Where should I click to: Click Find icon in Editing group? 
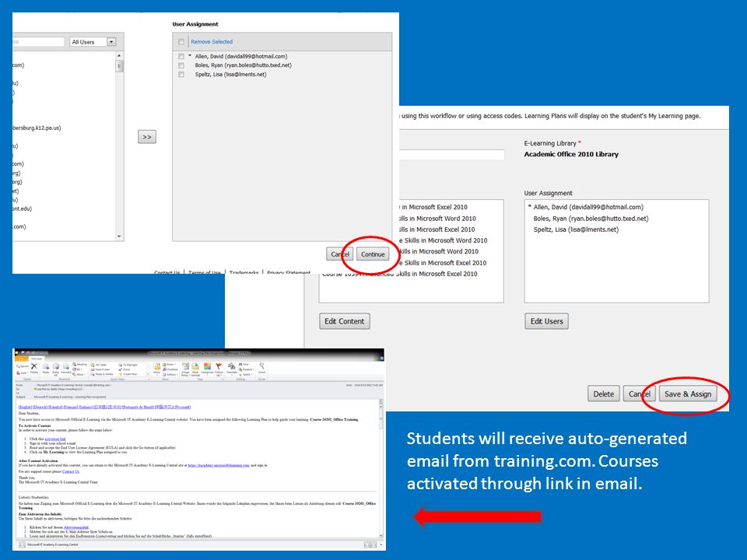(x=244, y=364)
